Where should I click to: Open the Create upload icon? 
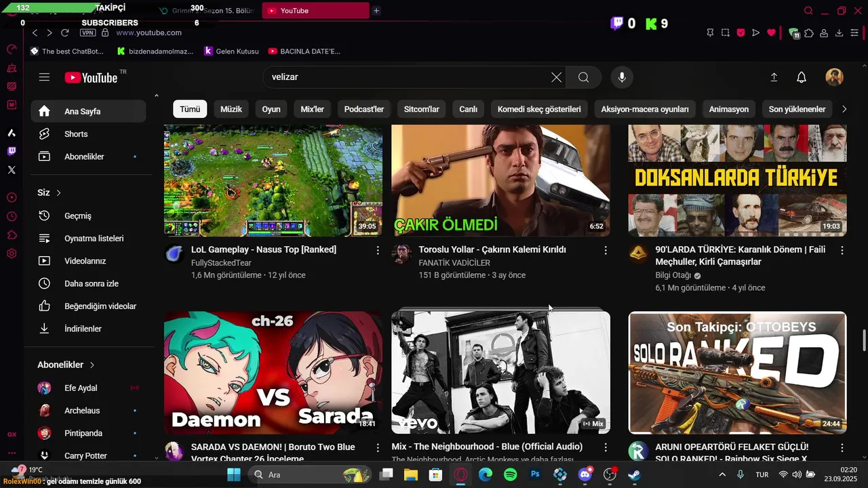point(774,77)
